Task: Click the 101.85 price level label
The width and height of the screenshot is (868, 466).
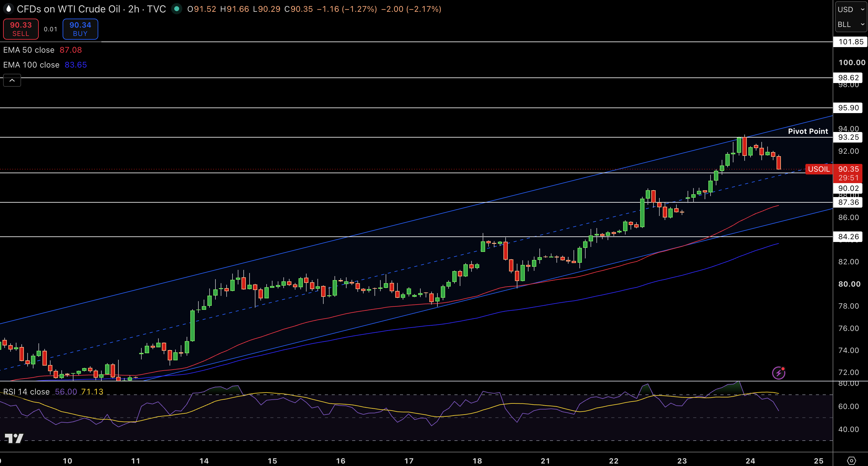Action: click(x=850, y=42)
